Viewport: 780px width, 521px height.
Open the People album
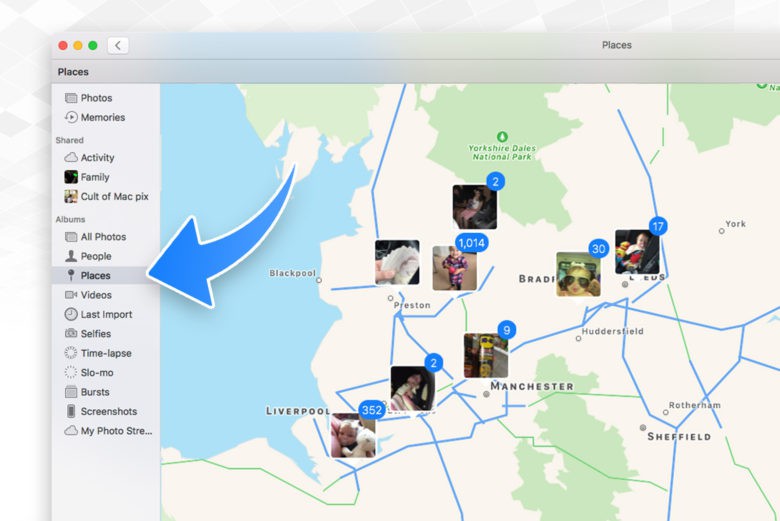pos(96,256)
